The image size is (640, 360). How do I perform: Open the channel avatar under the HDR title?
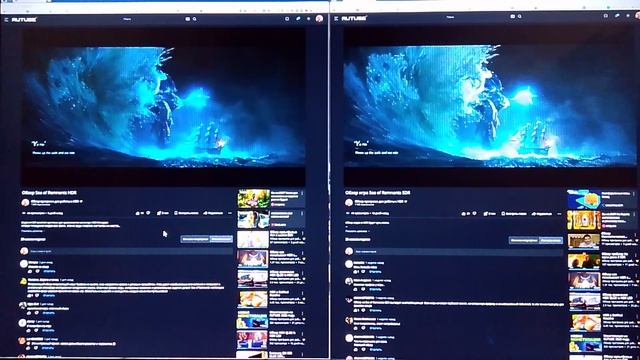[x=25, y=202]
